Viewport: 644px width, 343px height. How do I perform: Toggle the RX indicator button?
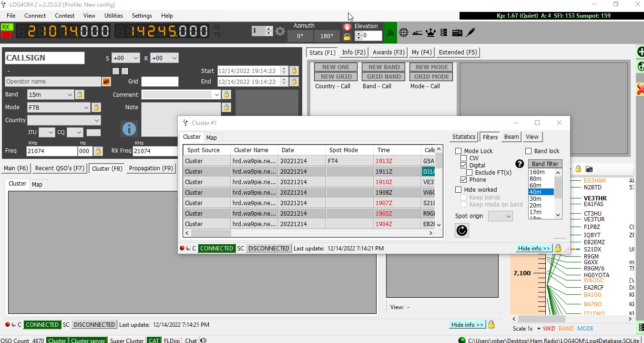[7, 27]
